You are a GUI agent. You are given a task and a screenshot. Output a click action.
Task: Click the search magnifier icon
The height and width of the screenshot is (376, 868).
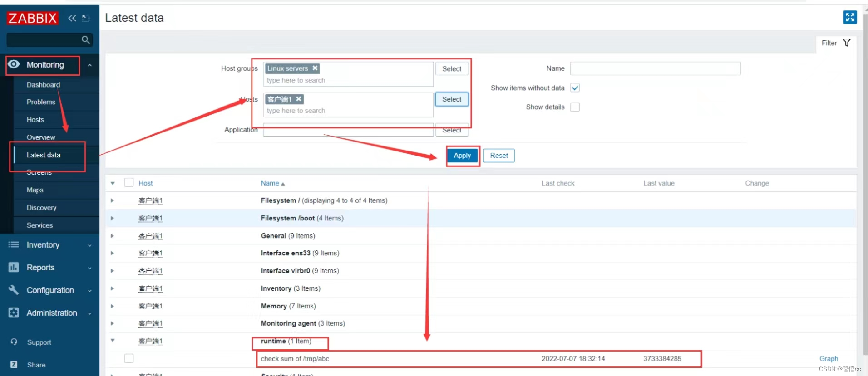coord(85,40)
